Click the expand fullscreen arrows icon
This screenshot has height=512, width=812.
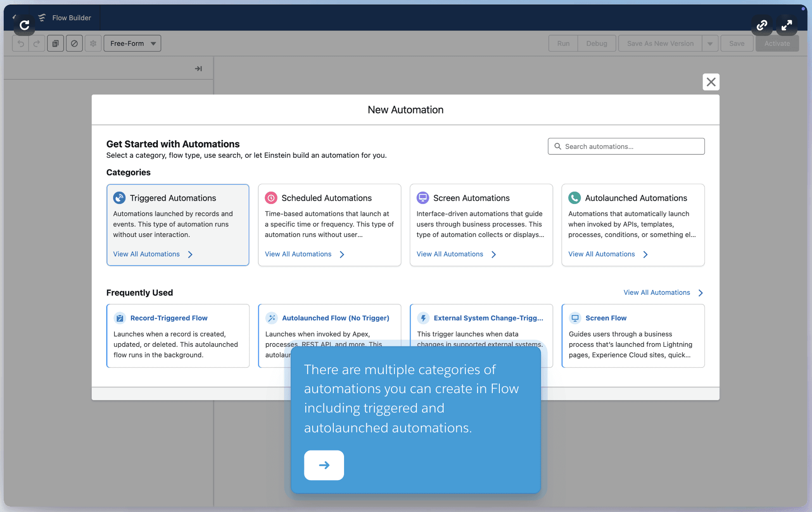coord(786,25)
